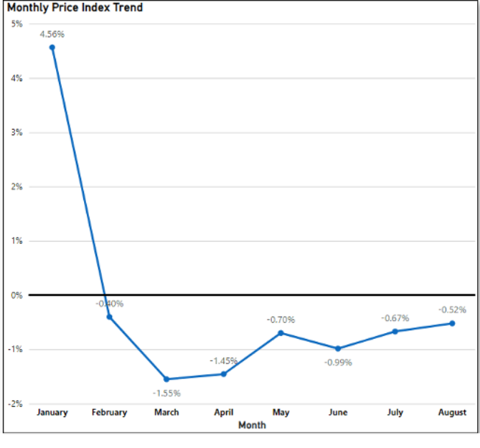
Task: Click the January data point marker
Action: (x=52, y=47)
